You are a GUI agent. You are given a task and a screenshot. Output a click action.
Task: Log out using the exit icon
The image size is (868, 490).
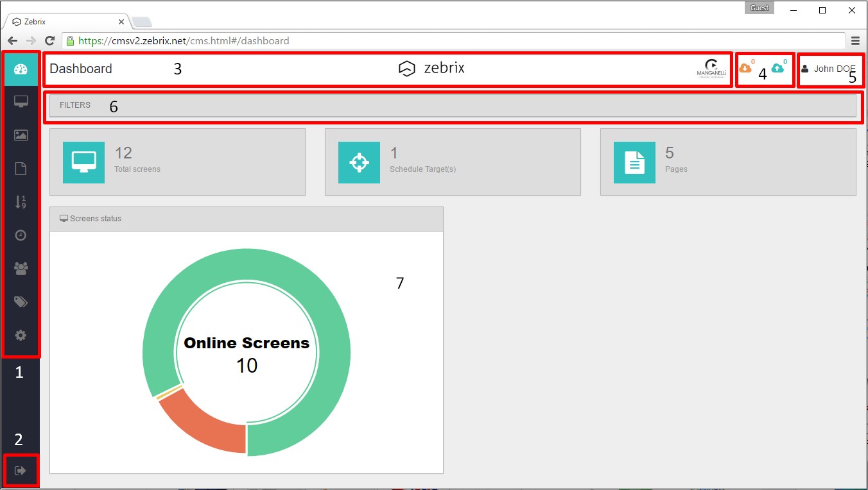[21, 470]
